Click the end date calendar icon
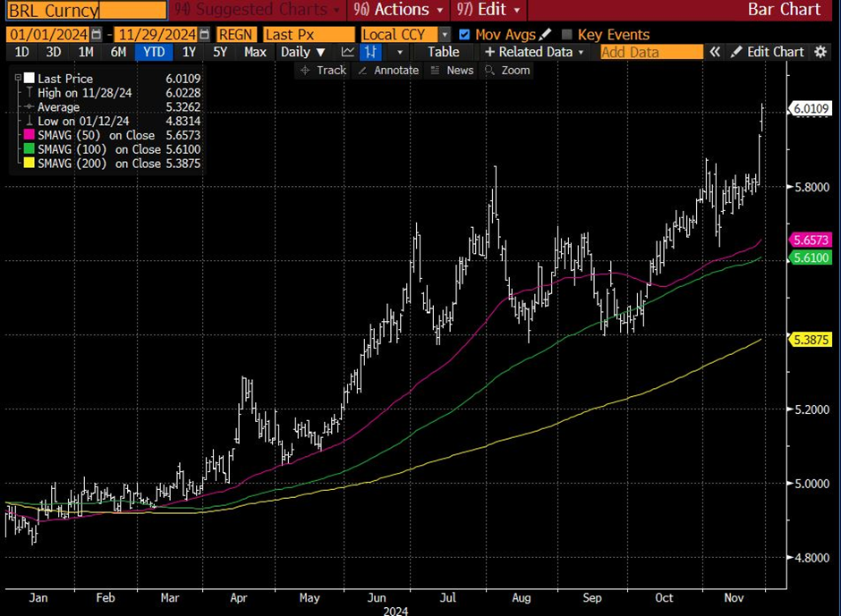 click(205, 34)
